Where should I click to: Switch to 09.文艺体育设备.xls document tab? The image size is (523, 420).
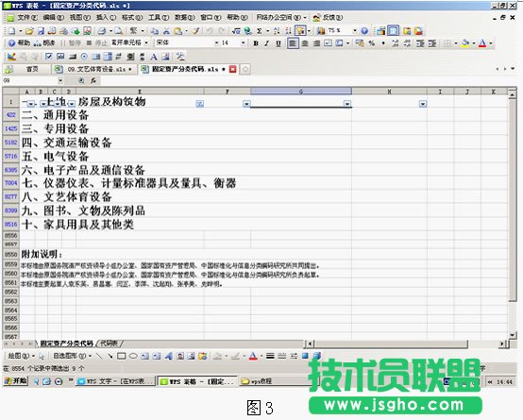95,70
